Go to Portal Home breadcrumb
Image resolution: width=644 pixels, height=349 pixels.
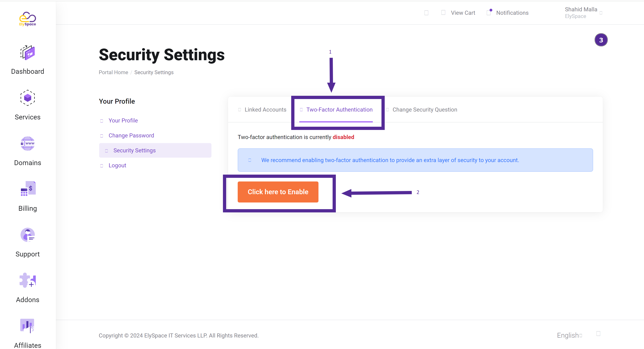click(x=113, y=72)
